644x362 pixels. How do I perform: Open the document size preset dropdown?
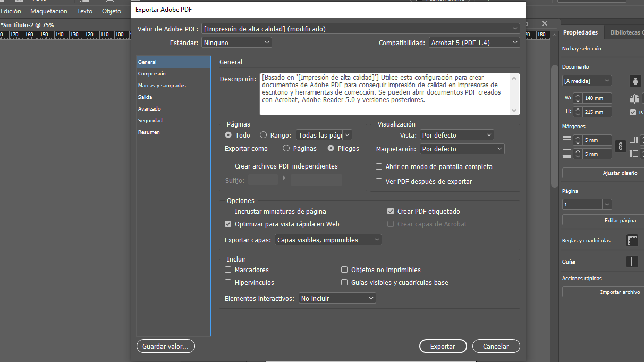[x=587, y=81]
